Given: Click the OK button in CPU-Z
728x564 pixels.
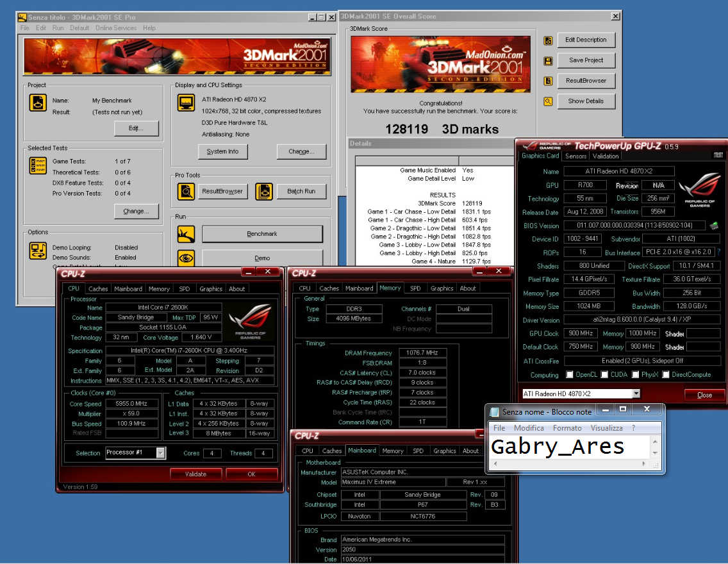Looking at the screenshot, I should [x=252, y=474].
